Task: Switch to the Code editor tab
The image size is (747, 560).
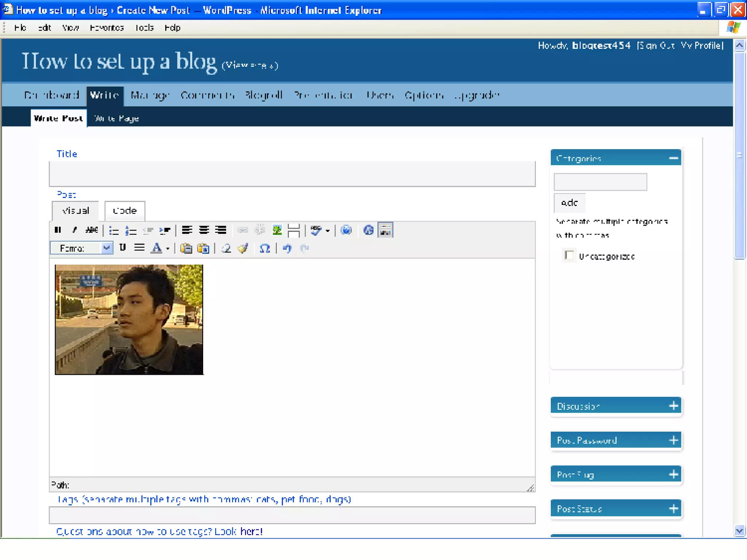Action: pos(125,211)
